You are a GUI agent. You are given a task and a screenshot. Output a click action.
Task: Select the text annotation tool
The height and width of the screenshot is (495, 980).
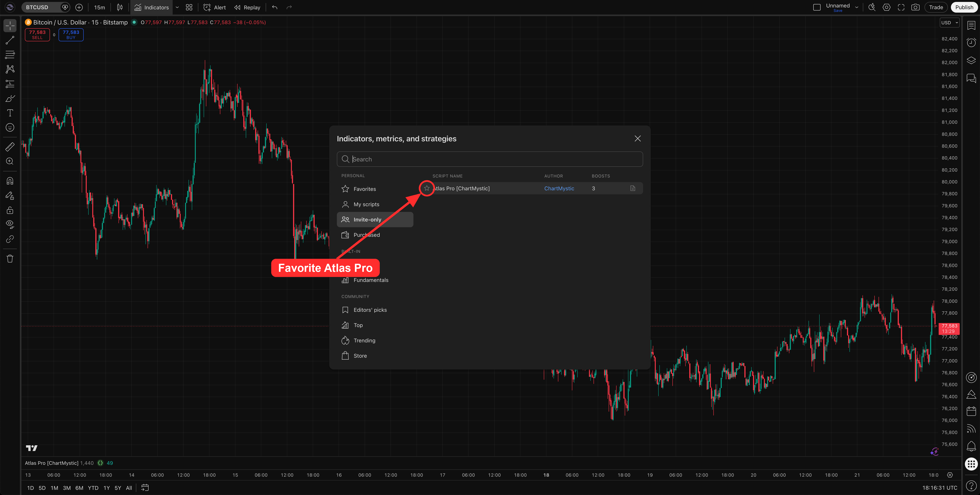[x=10, y=113]
